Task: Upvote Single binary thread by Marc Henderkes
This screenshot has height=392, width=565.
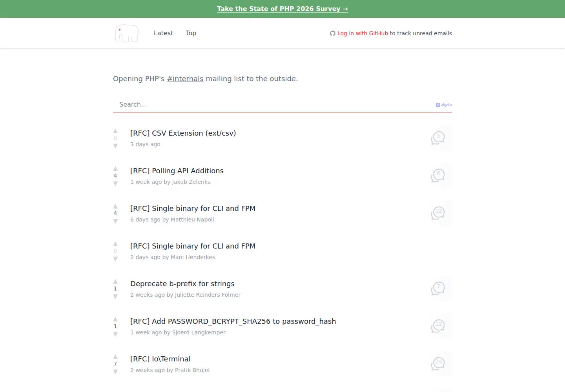Action: [115, 244]
